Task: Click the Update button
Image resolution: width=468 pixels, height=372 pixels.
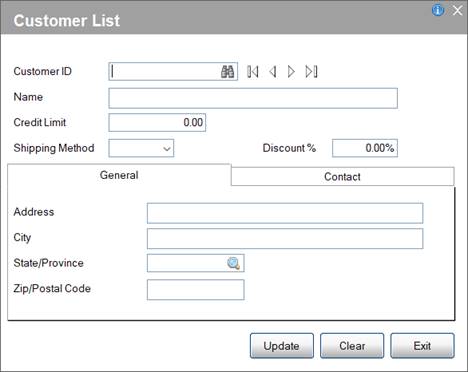Action: tap(282, 346)
